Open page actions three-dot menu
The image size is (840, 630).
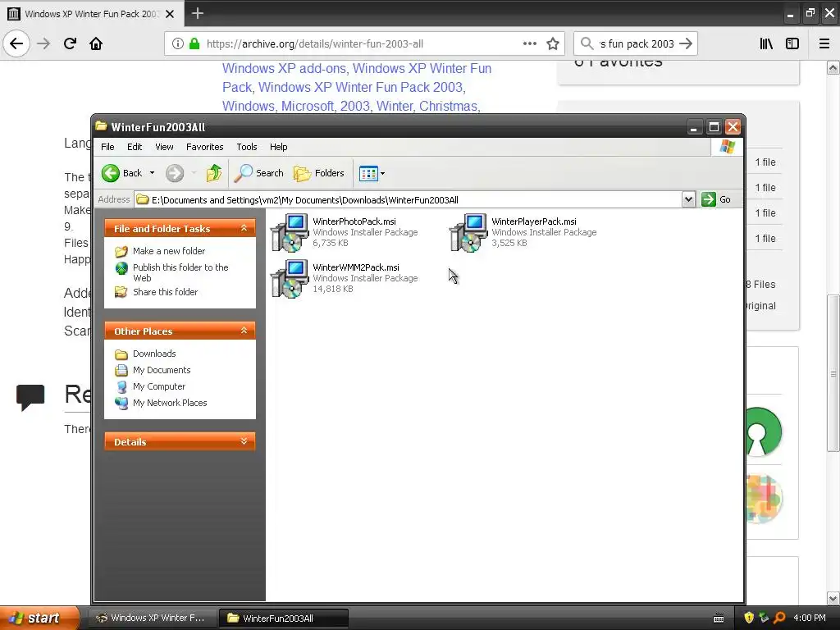pos(529,44)
